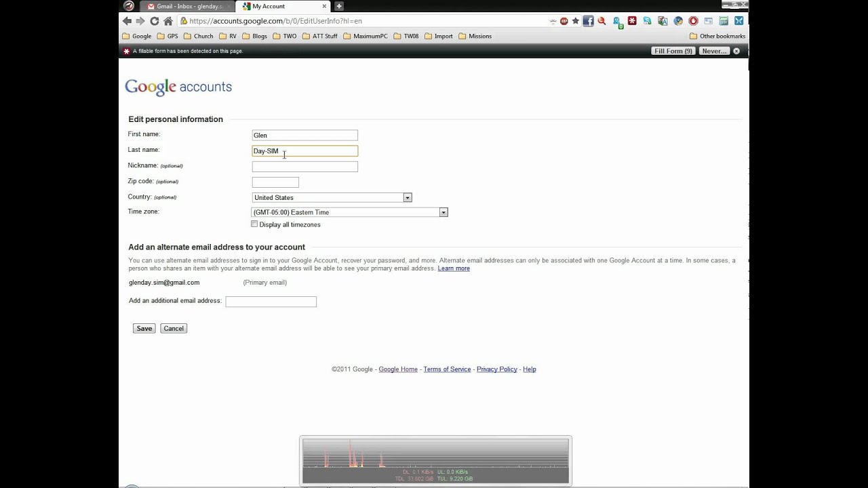The width and height of the screenshot is (868, 488).
Task: Open the TWO bookmarks folder
Action: 284,36
